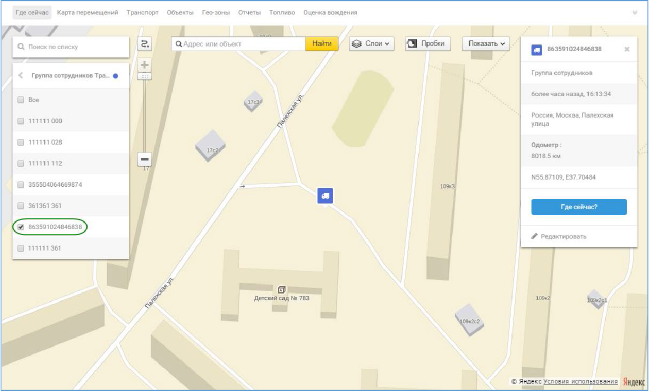
Task: Click the address or object search field
Action: (239, 44)
